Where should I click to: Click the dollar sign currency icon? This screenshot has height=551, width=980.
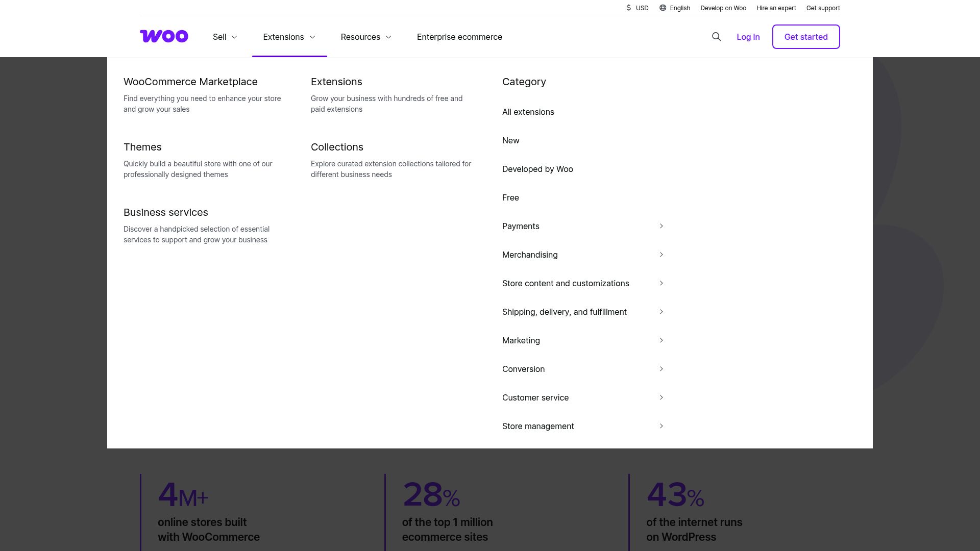click(628, 8)
